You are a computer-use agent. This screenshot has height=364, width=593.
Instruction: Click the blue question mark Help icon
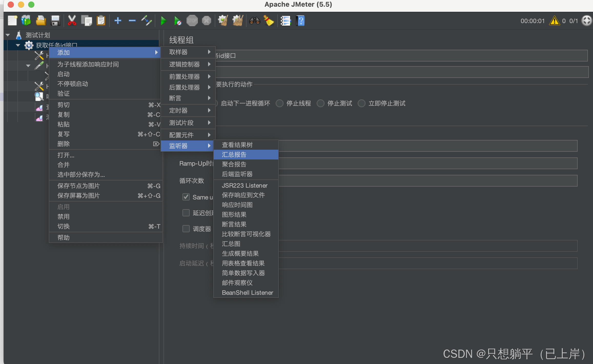click(300, 21)
